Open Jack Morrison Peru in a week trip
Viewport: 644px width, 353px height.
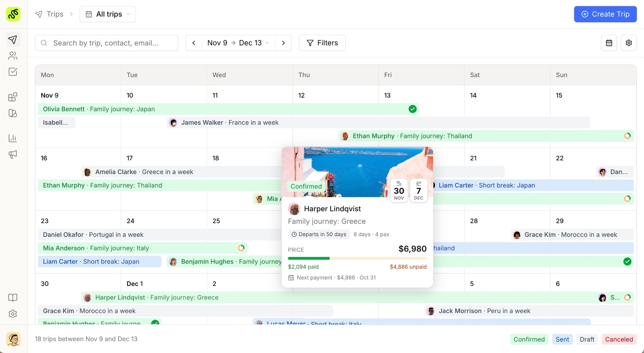tap(529, 311)
